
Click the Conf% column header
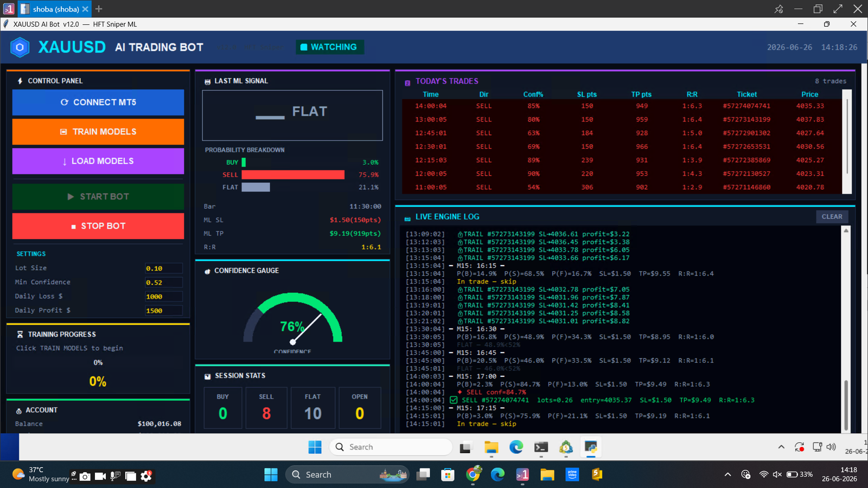tap(533, 94)
